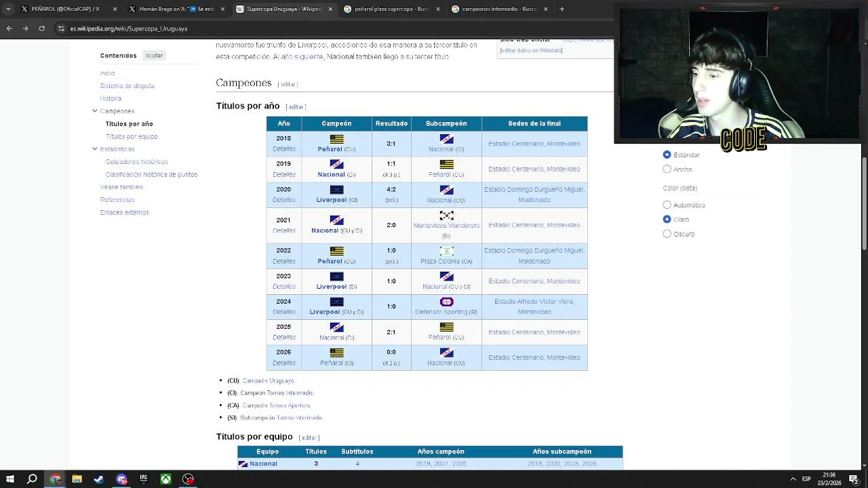The width and height of the screenshot is (868, 488).
Task: Go back with the browser arrow
Action: [9, 28]
